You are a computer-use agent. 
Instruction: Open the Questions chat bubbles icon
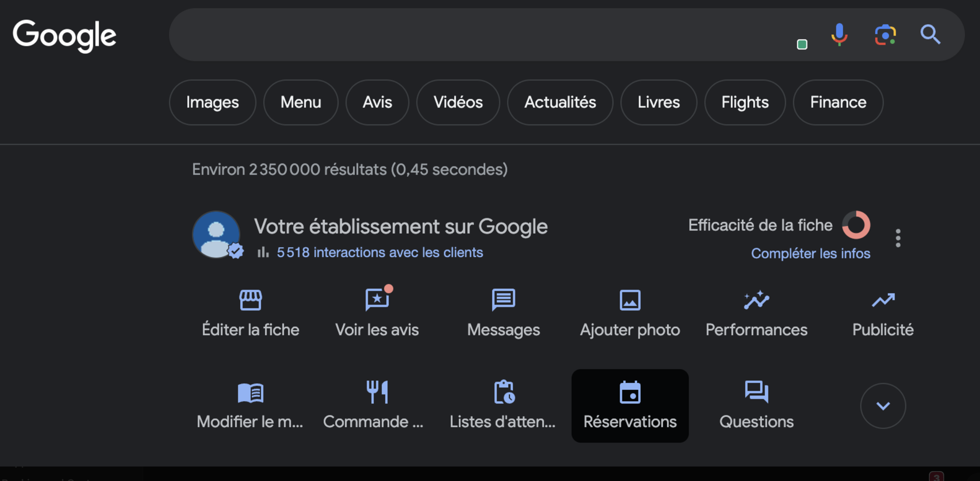[757, 392]
